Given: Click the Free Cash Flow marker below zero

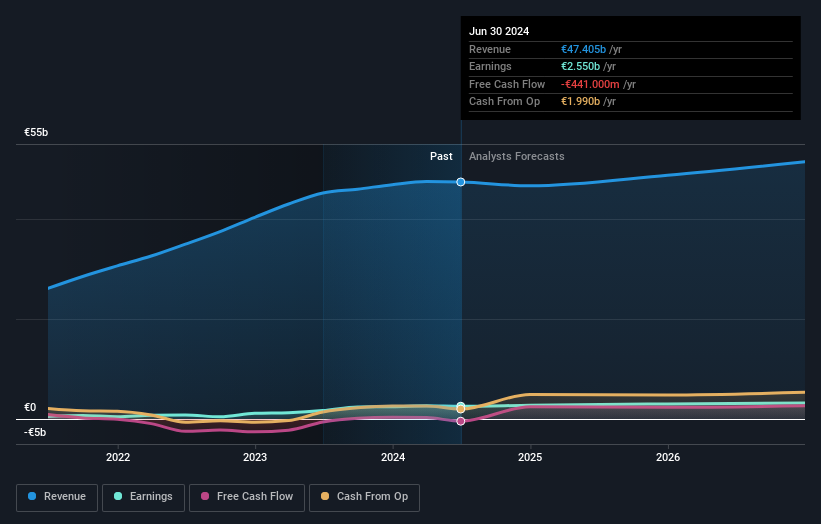Looking at the screenshot, I should click(x=460, y=421).
